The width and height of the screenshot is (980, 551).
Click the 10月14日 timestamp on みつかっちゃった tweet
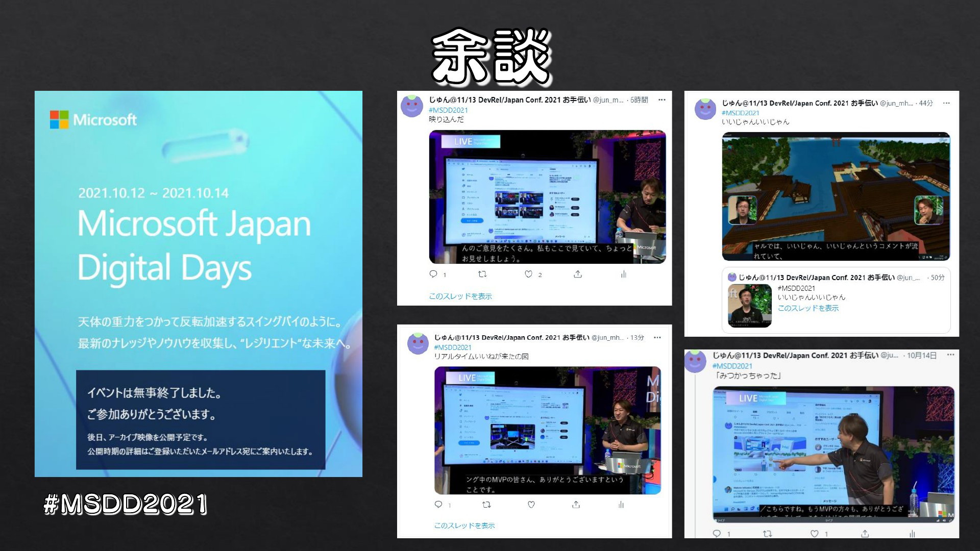click(921, 356)
